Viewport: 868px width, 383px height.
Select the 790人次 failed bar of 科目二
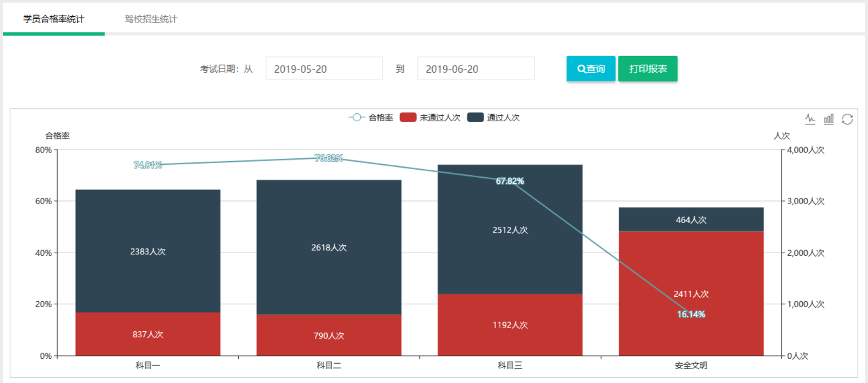329,335
